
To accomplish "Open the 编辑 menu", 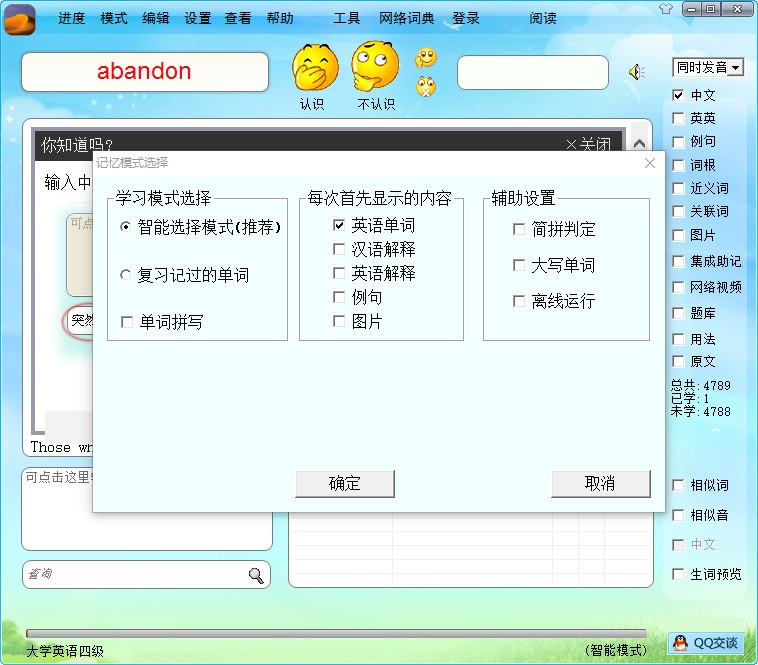I will 156,18.
